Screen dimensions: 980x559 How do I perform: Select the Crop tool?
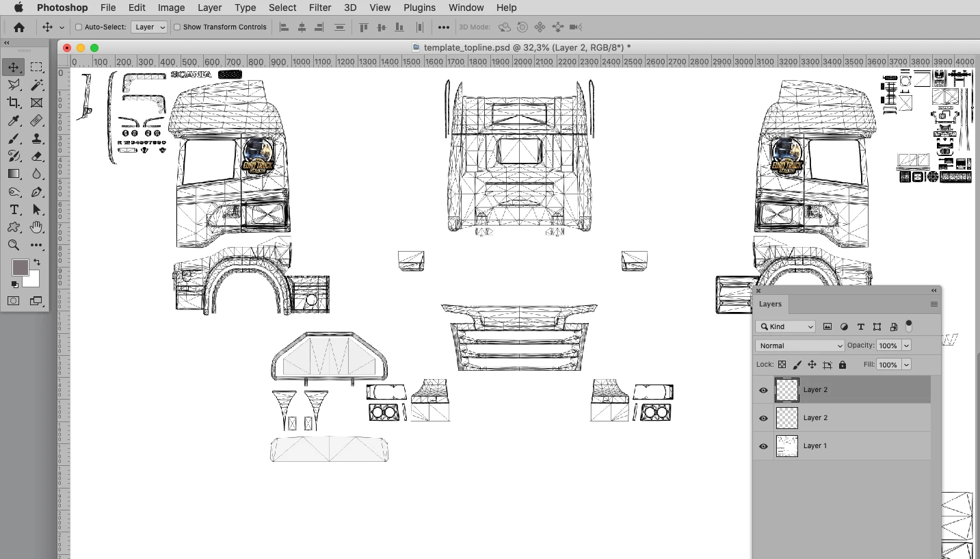[x=14, y=103]
